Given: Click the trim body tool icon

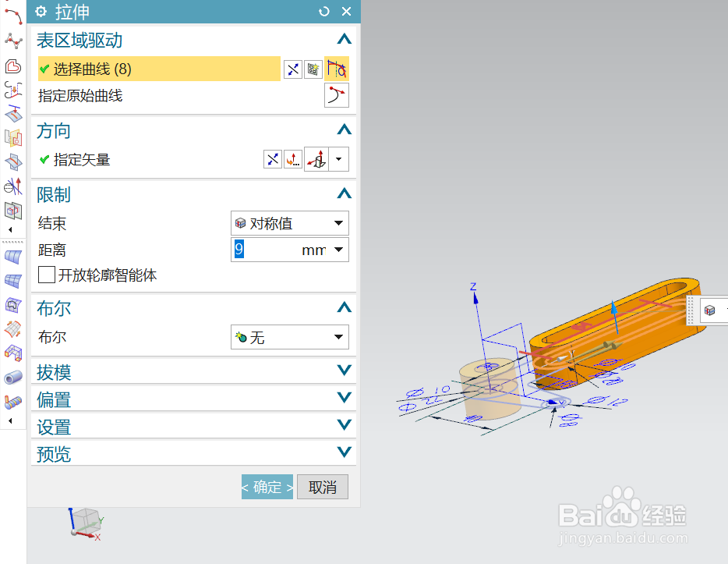Looking at the screenshot, I should [13, 186].
